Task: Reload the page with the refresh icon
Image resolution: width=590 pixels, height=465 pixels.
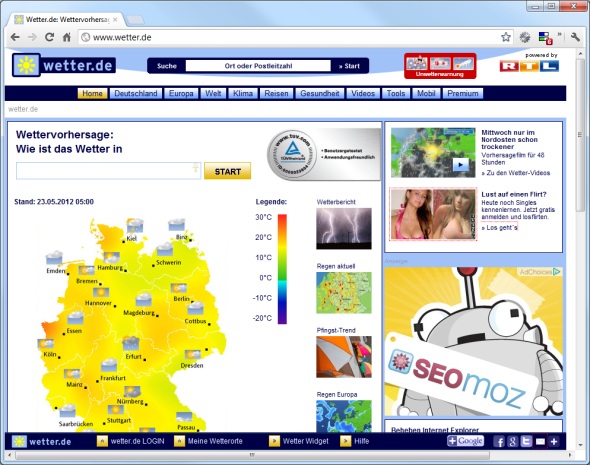Action: click(x=49, y=37)
